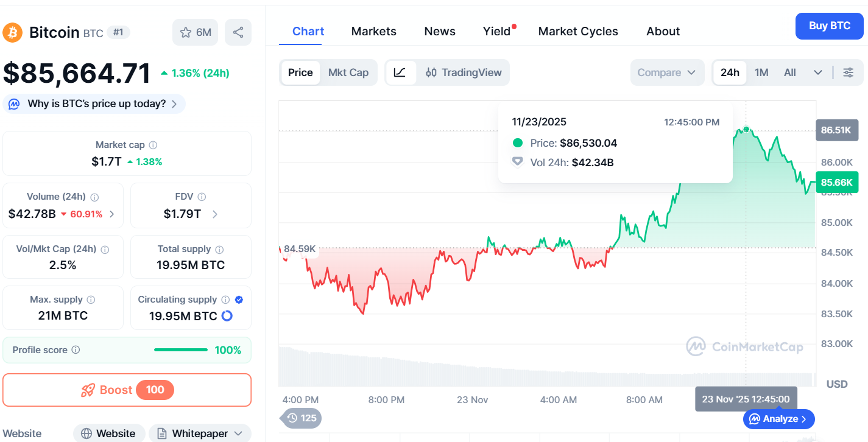
Task: Open the Markets tab
Action: [x=374, y=31]
